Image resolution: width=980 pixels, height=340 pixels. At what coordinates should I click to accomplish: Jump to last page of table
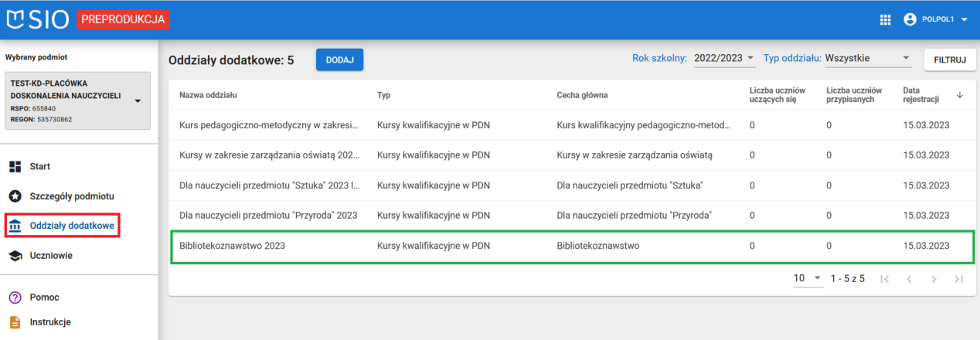(x=958, y=278)
